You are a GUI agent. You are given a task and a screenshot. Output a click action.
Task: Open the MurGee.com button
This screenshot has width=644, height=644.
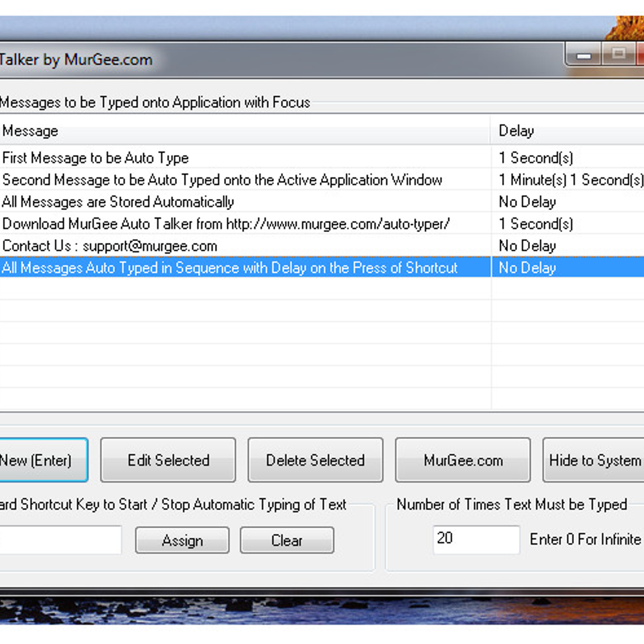coord(463,460)
